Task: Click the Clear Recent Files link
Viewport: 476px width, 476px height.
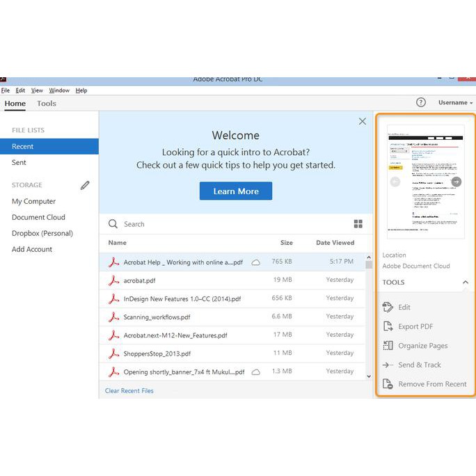Action: pos(129,390)
